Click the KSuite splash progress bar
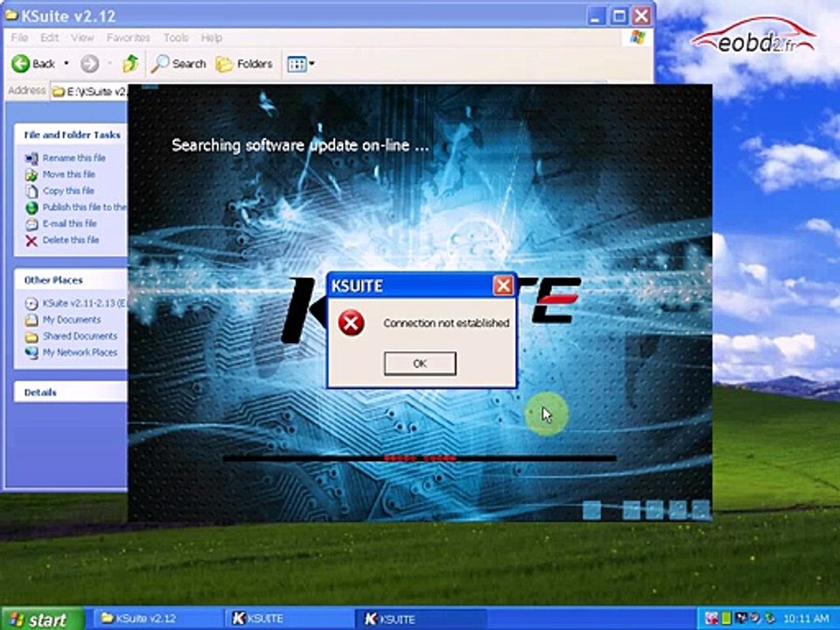This screenshot has height=630, width=840. click(419, 458)
